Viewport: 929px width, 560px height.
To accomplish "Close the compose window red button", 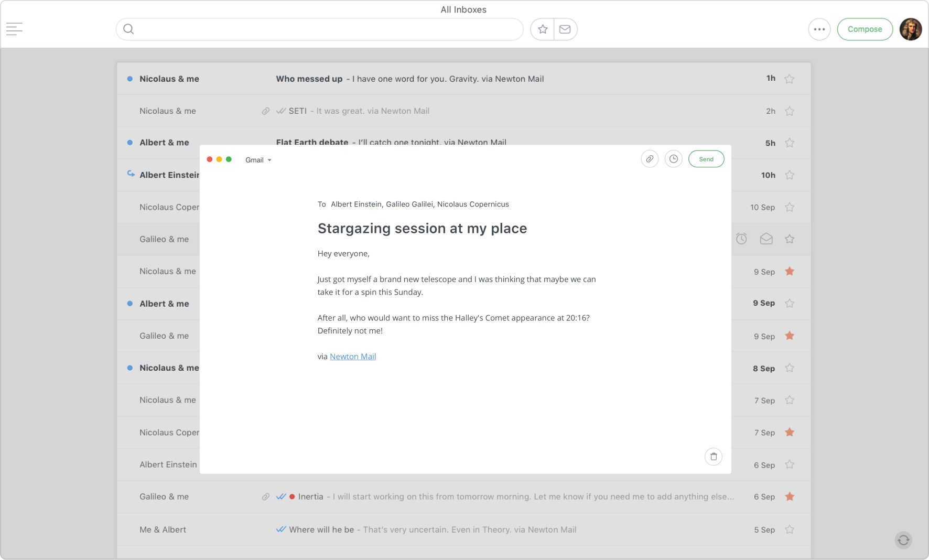I will click(210, 159).
